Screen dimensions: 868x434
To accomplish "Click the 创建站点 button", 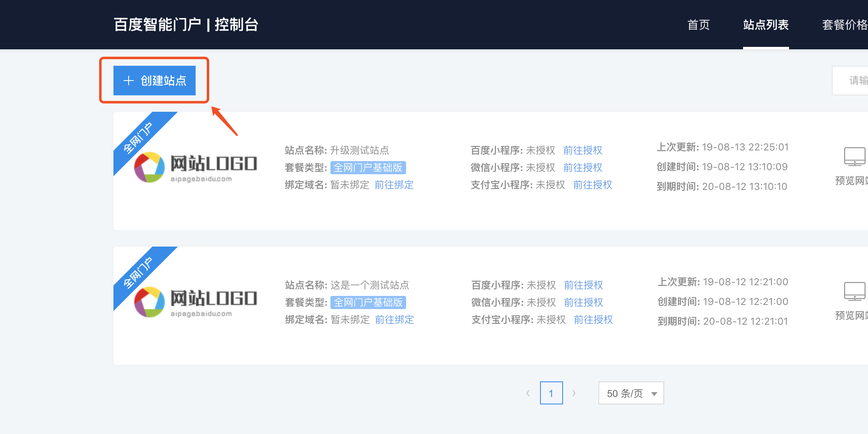I will pos(154,81).
